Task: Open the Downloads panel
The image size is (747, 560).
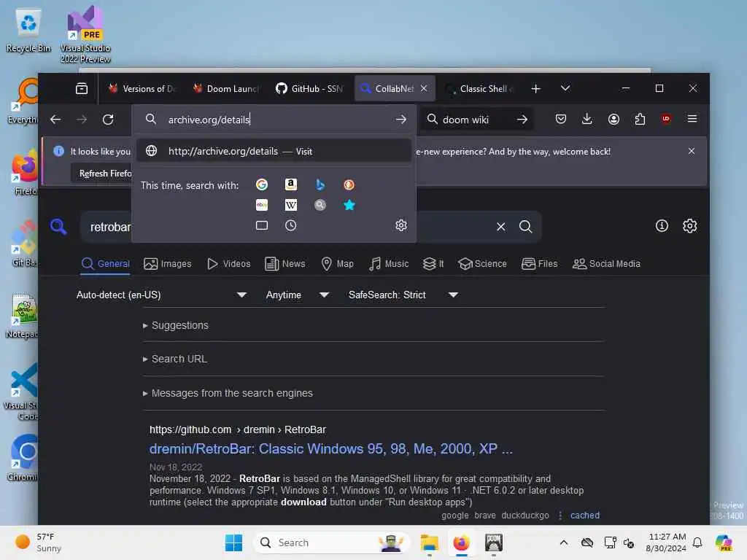Action: coord(587,119)
